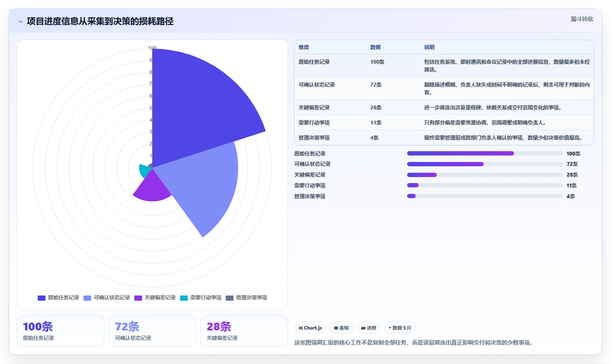The image size is (611, 364).
Task: Toggle 可确认状态记录 legend color box
Action: [87, 298]
